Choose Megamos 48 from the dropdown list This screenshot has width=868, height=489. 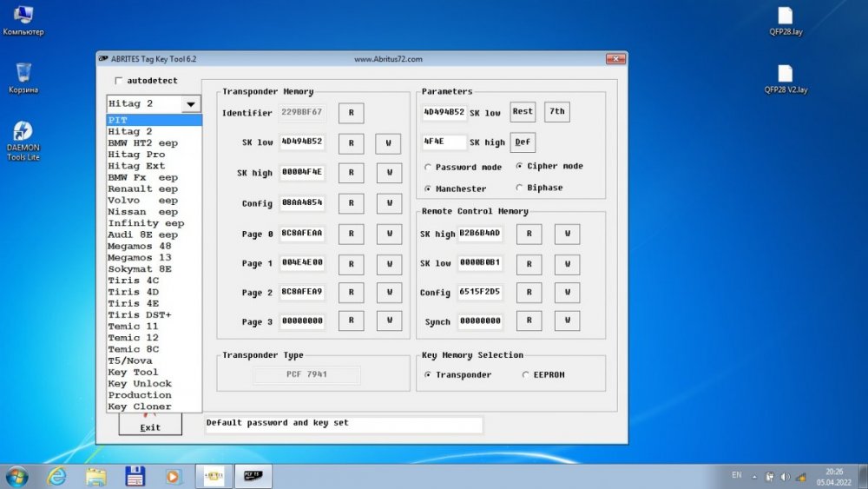(139, 246)
